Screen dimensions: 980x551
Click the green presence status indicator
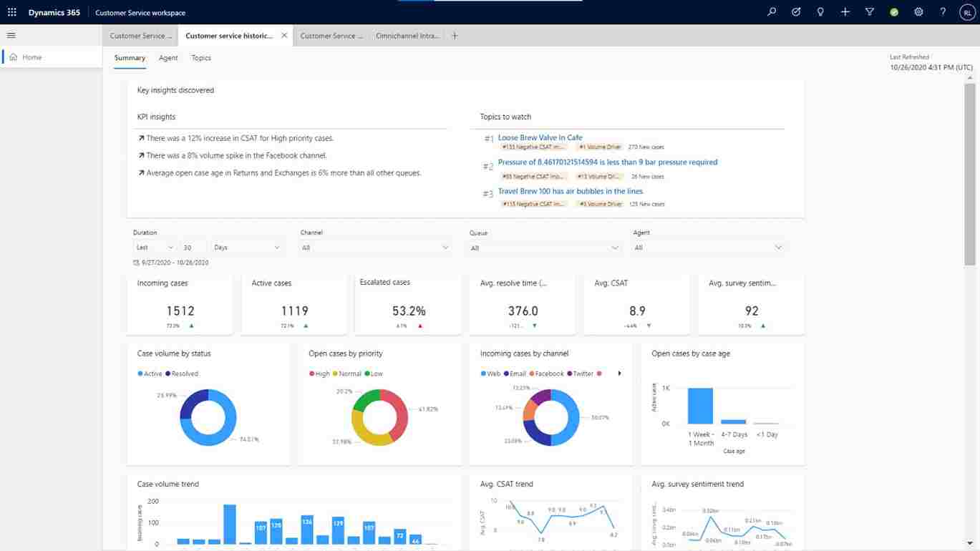pyautogui.click(x=894, y=12)
